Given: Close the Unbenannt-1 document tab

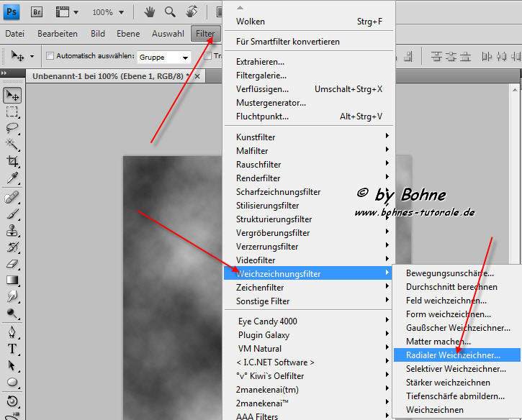Looking at the screenshot, I should [198, 76].
